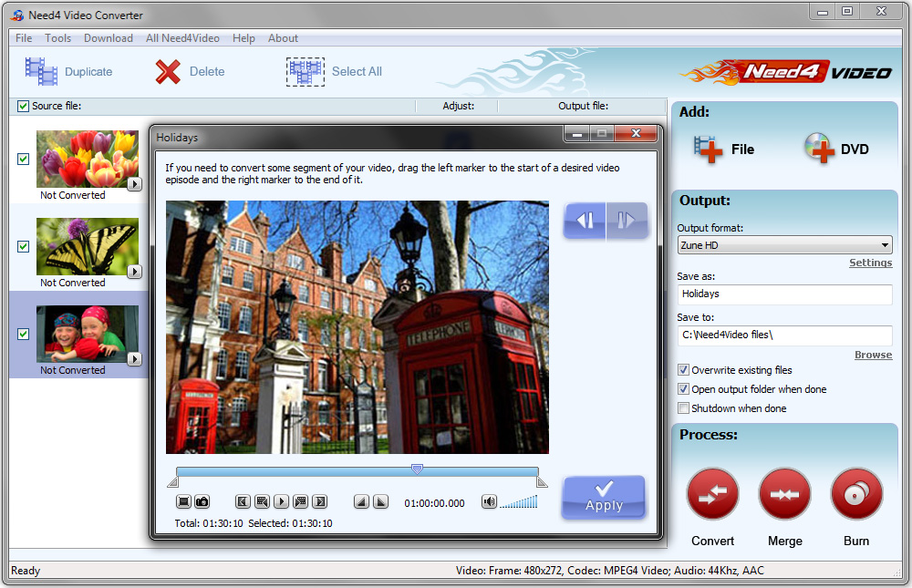Image resolution: width=912 pixels, height=588 pixels.
Task: Open the Output format dropdown
Action: [784, 245]
